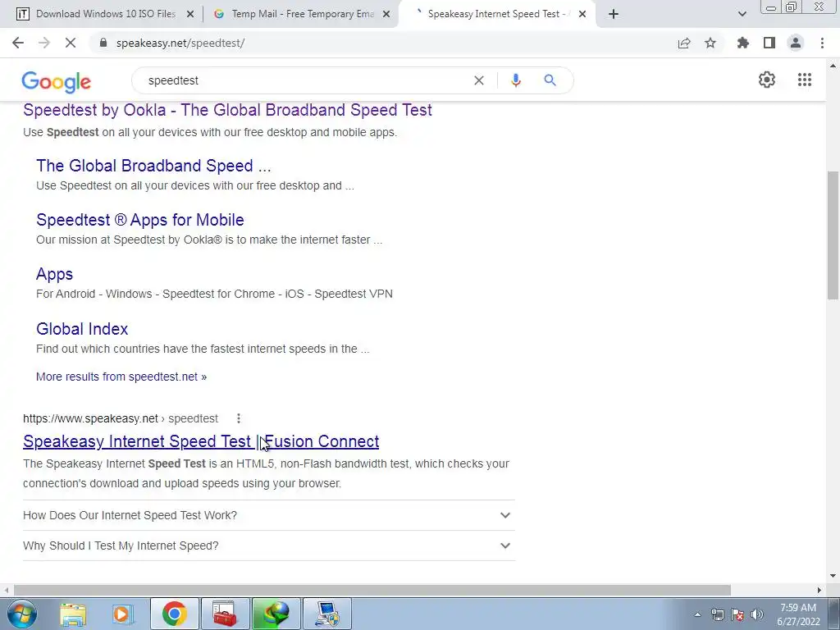Open the Chrome extensions puzzle icon
The height and width of the screenshot is (630, 840).
point(743,43)
